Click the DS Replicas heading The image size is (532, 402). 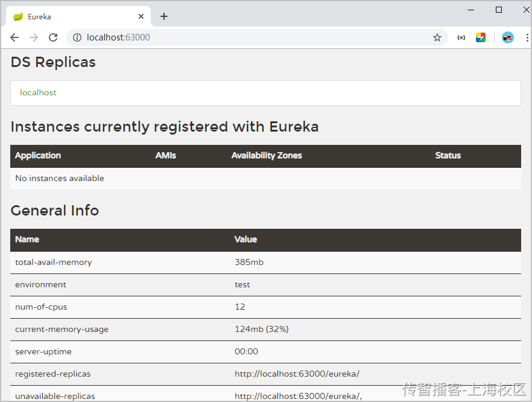[x=53, y=62]
